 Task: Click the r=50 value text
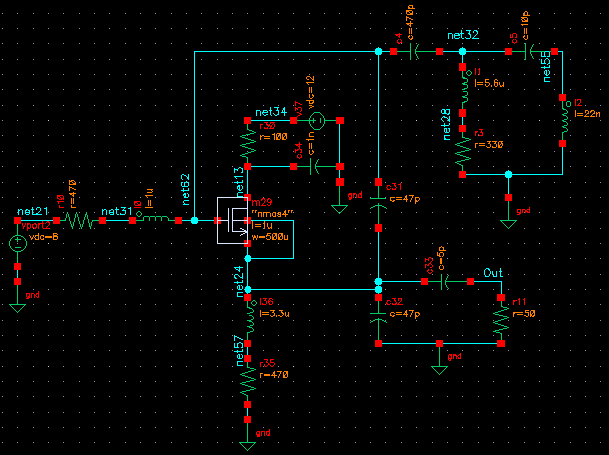click(524, 313)
